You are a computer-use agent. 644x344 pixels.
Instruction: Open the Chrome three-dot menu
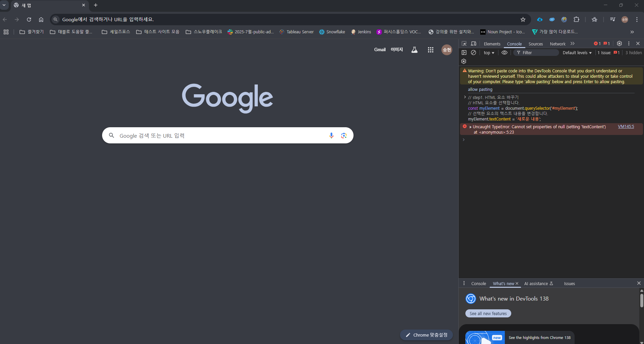coord(637,20)
